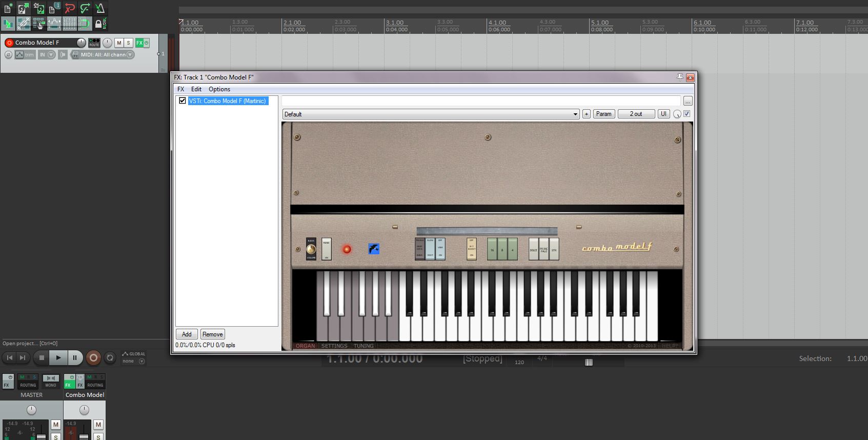Open the GLOBAL automation none dropdown
This screenshot has height=440, width=868.
point(134,357)
